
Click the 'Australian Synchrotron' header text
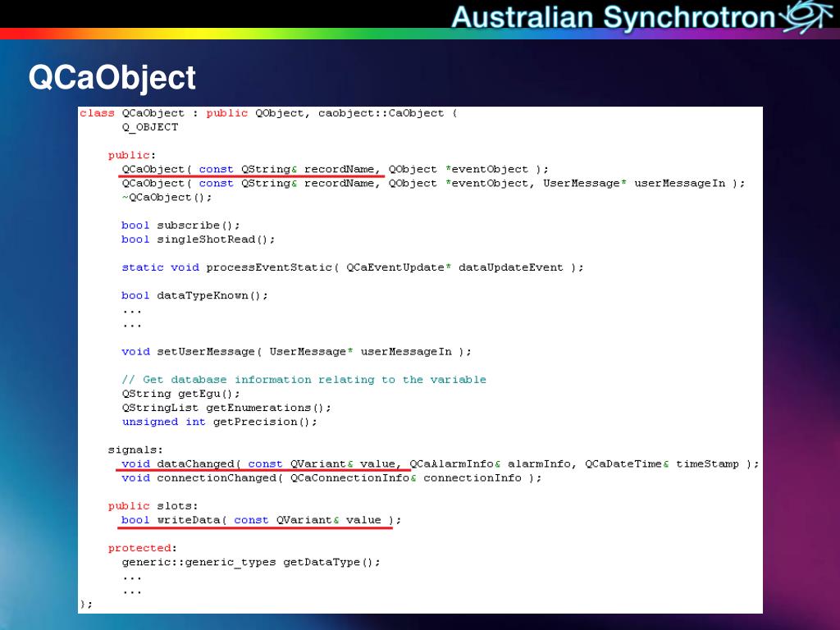(x=613, y=18)
